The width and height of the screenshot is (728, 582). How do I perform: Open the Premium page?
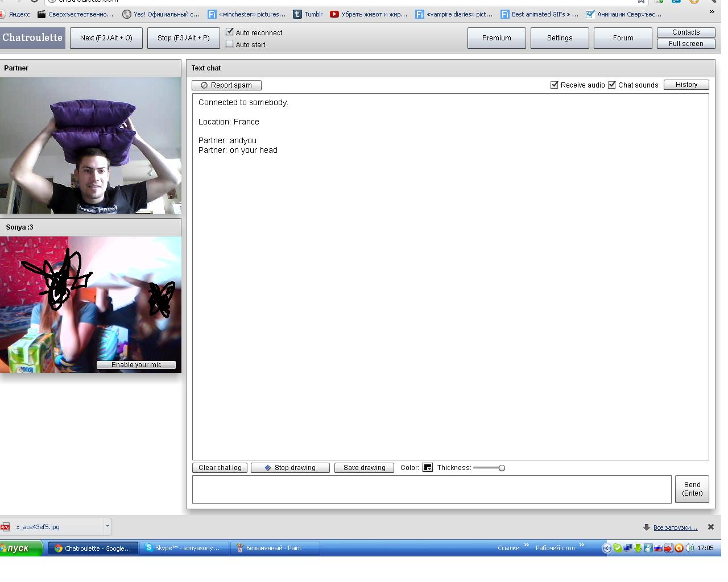497,38
